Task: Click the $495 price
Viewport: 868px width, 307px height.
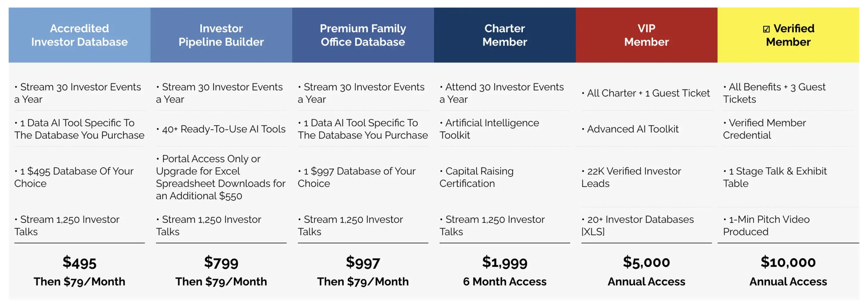Action: [x=79, y=262]
